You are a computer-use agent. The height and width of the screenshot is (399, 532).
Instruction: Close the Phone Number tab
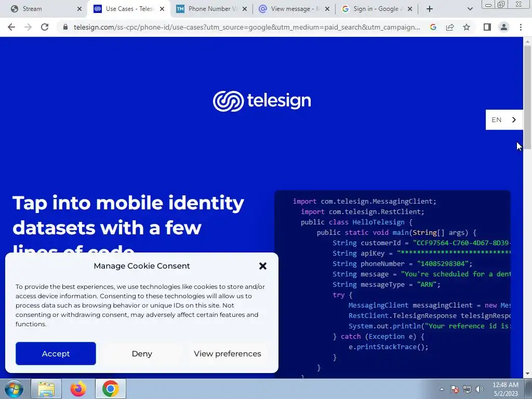click(245, 9)
